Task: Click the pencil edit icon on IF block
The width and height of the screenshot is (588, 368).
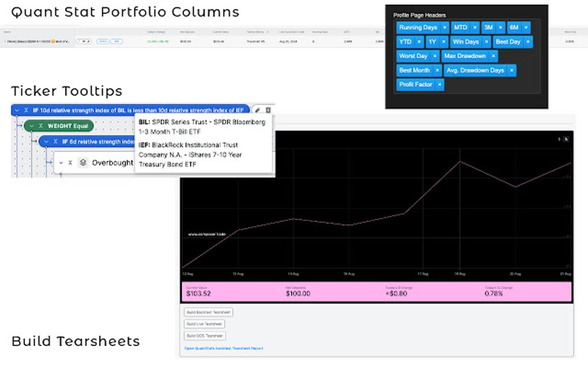Action: [258, 110]
